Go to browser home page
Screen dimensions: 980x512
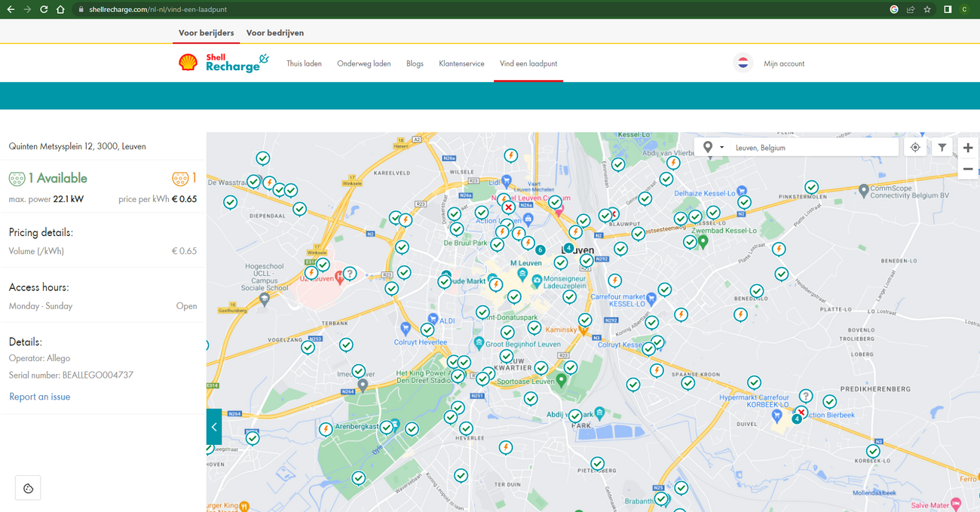[60, 9]
